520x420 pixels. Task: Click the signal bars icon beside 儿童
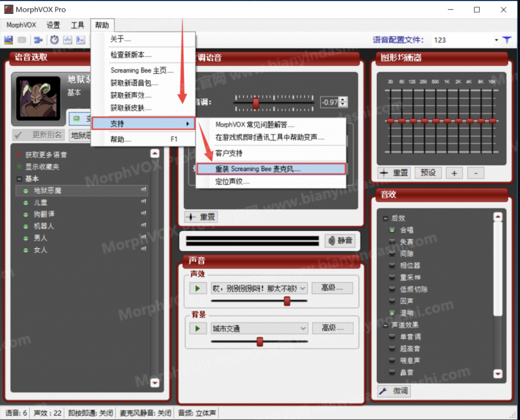(144, 202)
